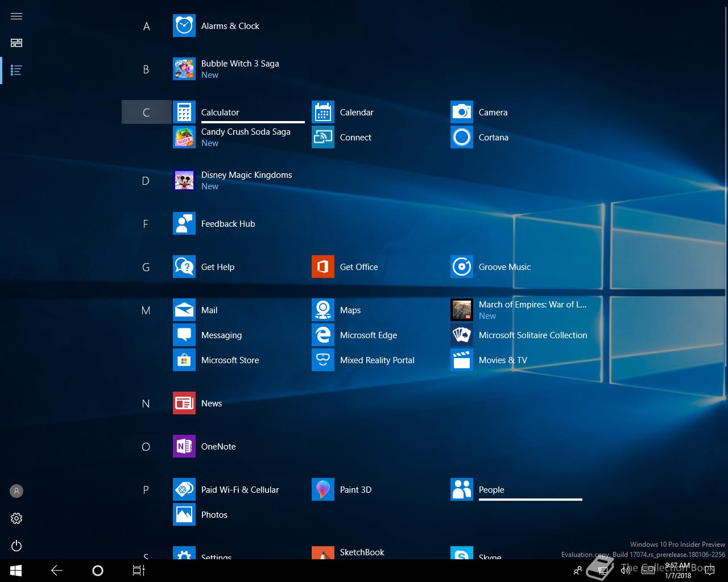
Task: Launch the OneNote app icon
Action: pos(184,447)
